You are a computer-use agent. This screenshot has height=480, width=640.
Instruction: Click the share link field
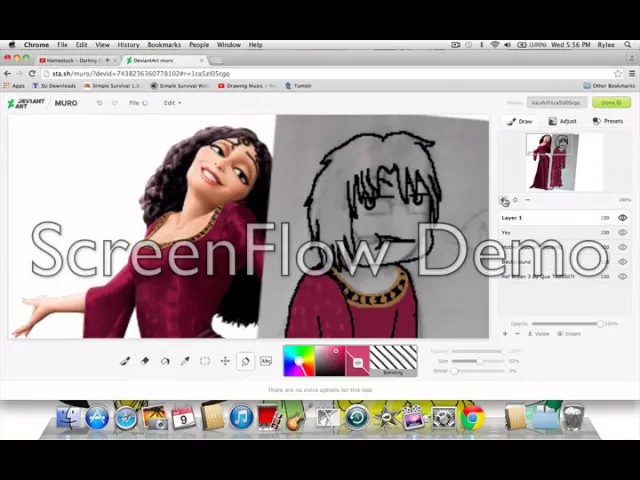[557, 103]
